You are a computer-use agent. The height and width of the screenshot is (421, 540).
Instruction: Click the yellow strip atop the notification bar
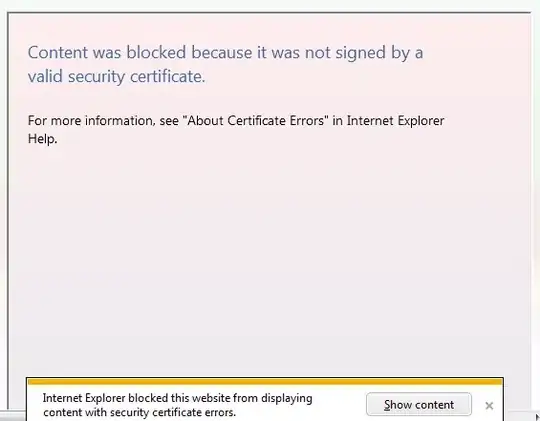point(265,381)
